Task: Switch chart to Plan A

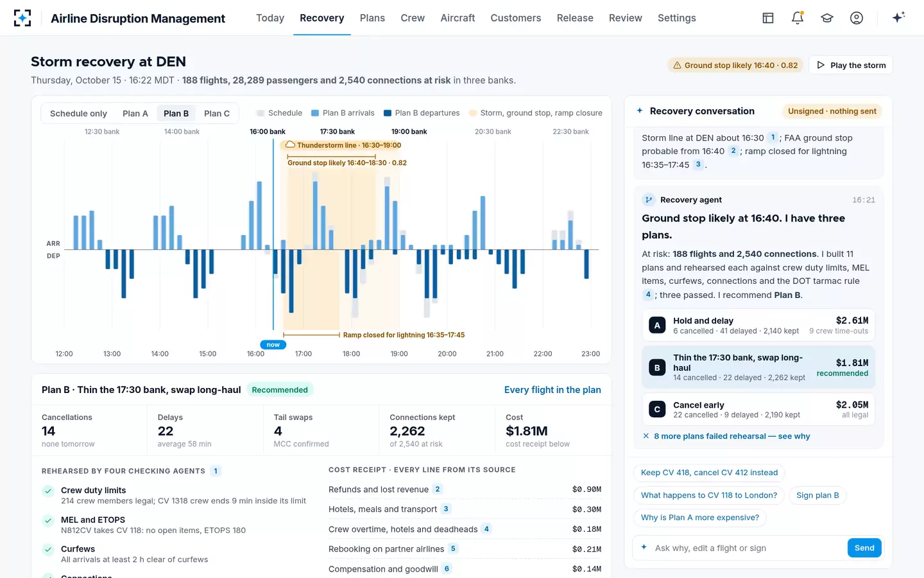Action: click(x=135, y=113)
